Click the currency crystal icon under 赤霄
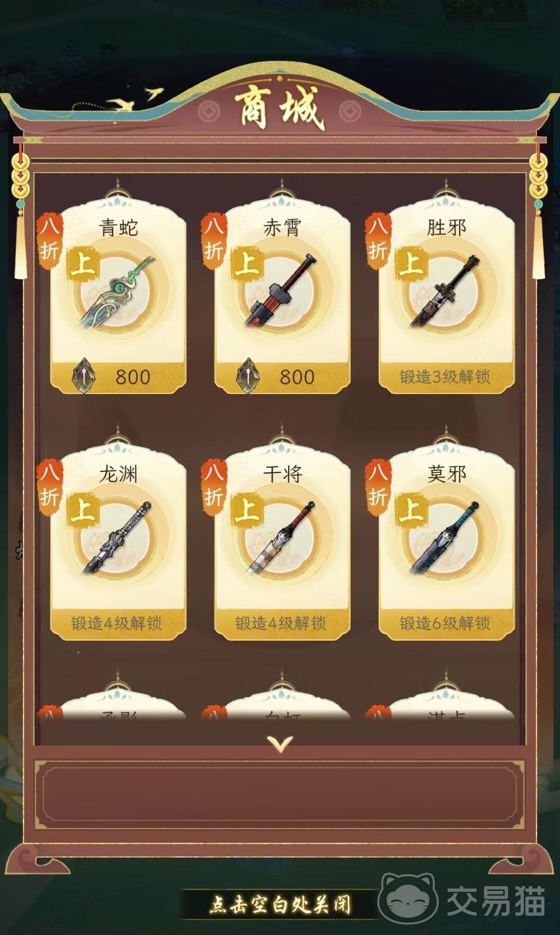Screen dimensions: 560x935 point(248,376)
